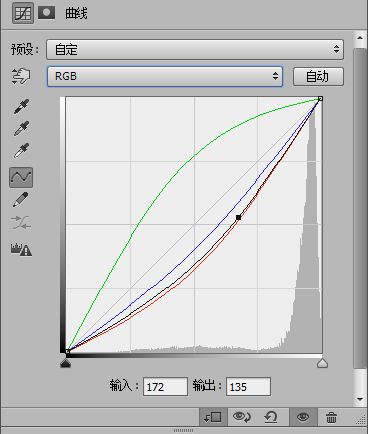Click the white point input slider triangle
The width and height of the screenshot is (368, 434).
(322, 363)
